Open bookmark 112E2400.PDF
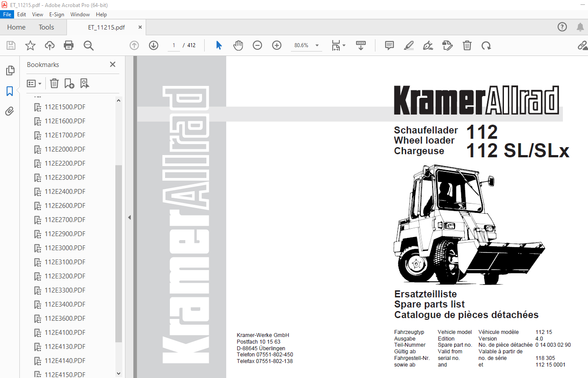588x378 pixels. click(x=65, y=192)
